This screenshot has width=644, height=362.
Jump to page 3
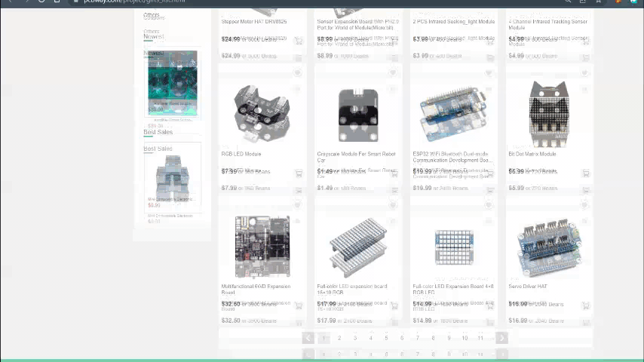[355, 338]
